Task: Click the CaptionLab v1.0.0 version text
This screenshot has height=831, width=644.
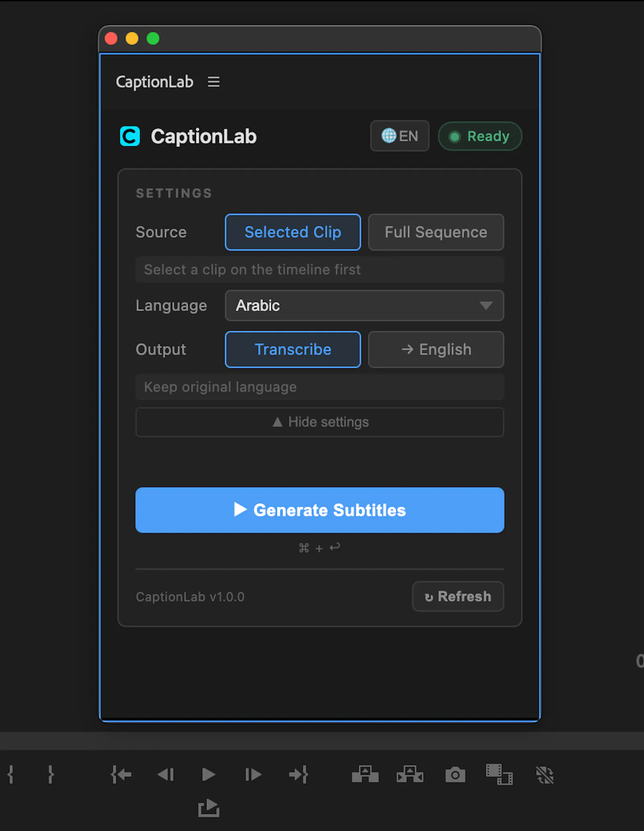Action: click(x=190, y=597)
